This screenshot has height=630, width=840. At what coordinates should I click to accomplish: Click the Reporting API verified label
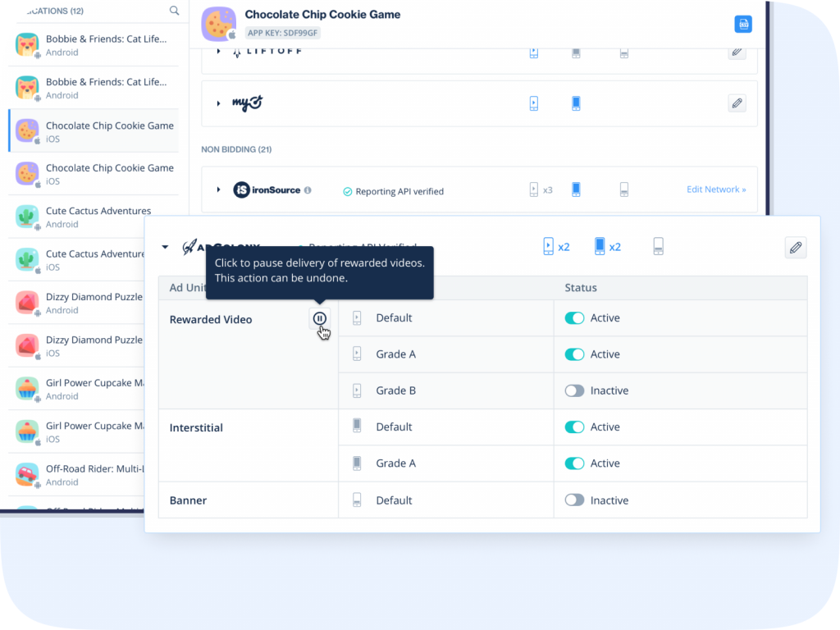click(393, 191)
